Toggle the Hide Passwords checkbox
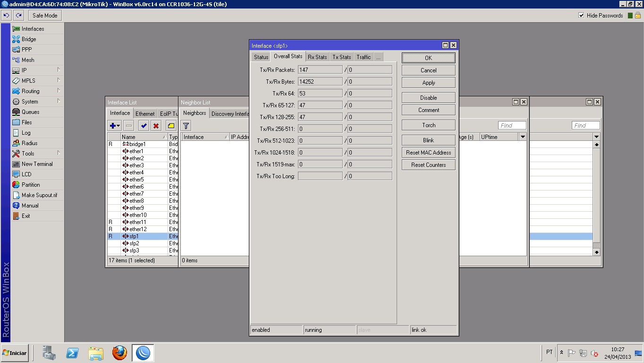The width and height of the screenshot is (644, 363). [581, 16]
